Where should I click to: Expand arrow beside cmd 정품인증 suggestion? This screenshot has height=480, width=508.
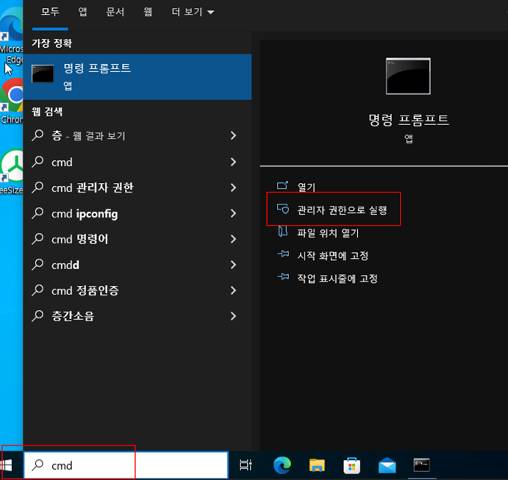coord(233,290)
